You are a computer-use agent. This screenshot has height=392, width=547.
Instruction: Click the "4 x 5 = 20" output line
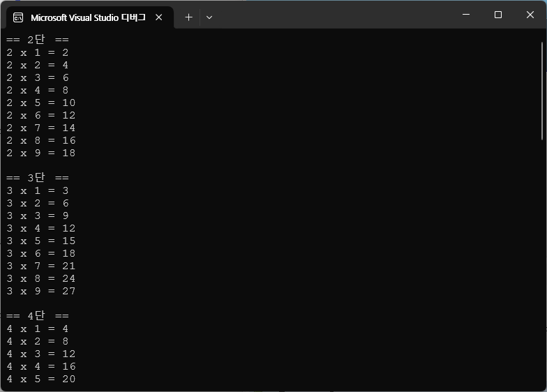(41, 379)
